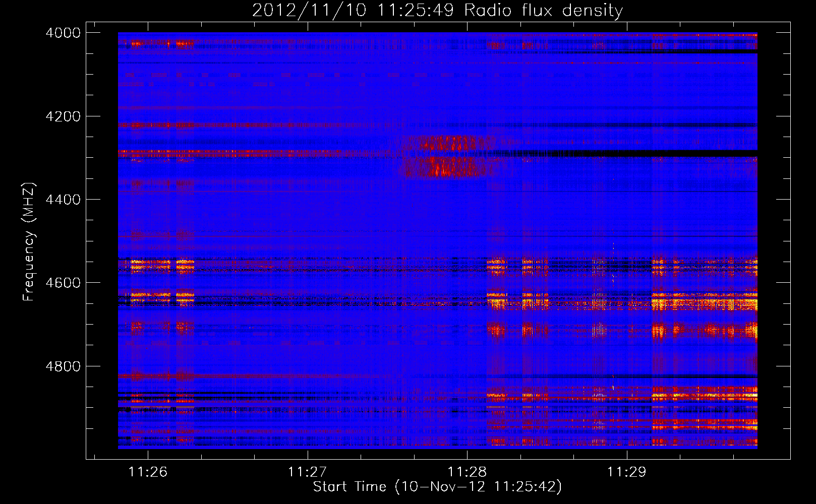This screenshot has width=816, height=504.
Task: Click the 4800 frequency axis label
Action: [x=63, y=366]
